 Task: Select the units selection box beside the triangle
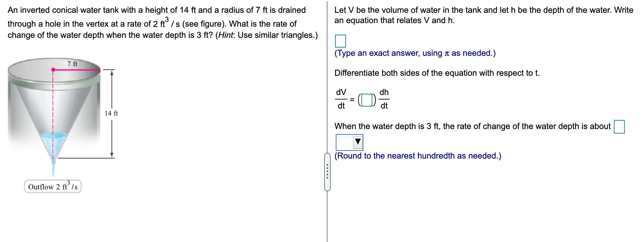344,142
